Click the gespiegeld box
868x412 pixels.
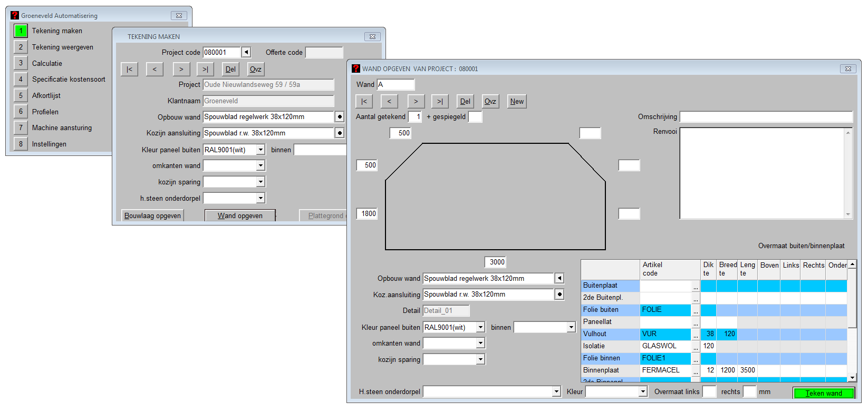(x=475, y=117)
